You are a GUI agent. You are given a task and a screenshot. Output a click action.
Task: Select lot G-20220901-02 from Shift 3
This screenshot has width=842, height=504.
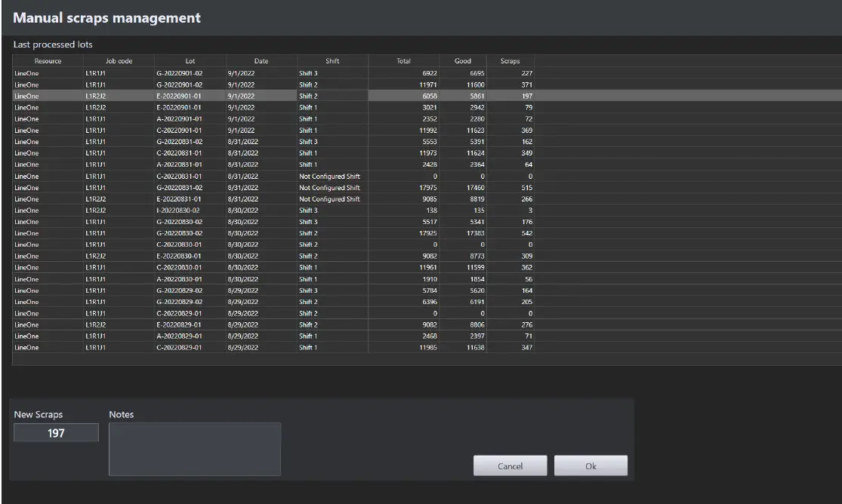[x=227, y=73]
